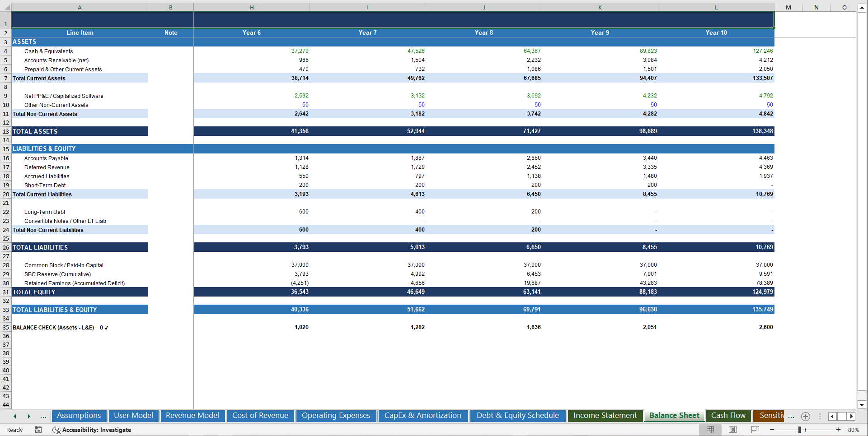
Task: View the Cash Flow sheet
Action: point(728,415)
